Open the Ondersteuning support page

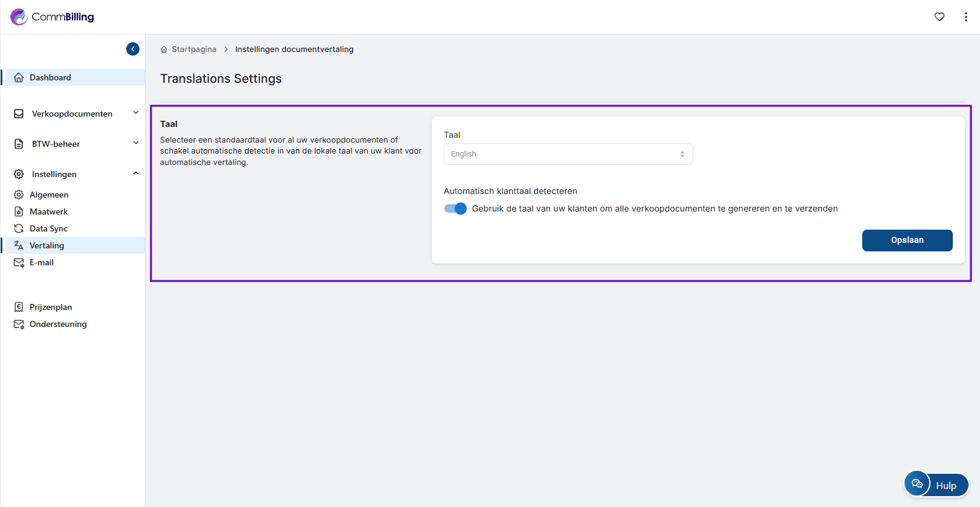pyautogui.click(x=58, y=324)
